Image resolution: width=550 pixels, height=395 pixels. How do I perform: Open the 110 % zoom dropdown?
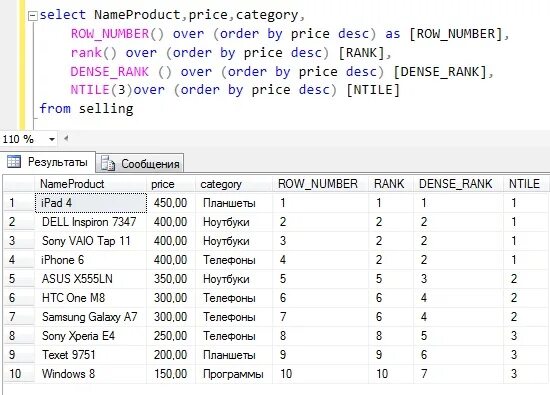pos(52,139)
